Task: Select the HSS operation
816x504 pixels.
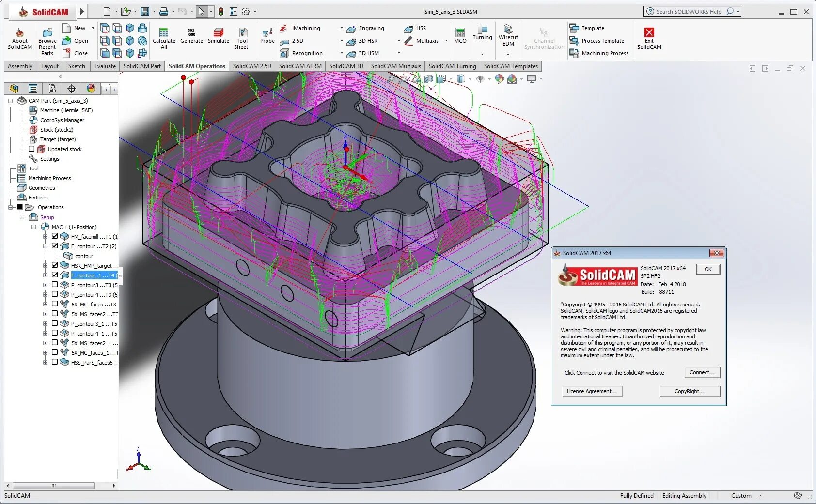Action: point(415,29)
